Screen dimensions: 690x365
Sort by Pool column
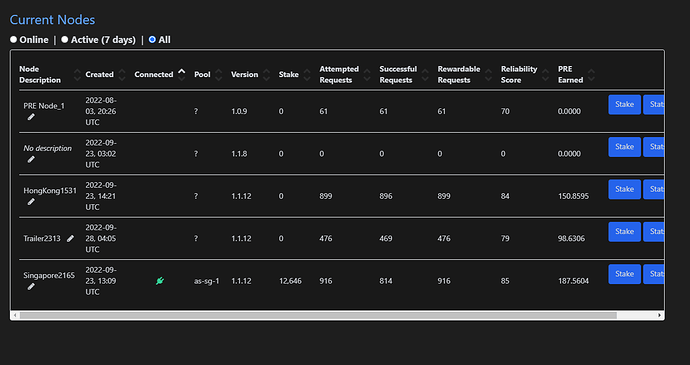pos(219,74)
